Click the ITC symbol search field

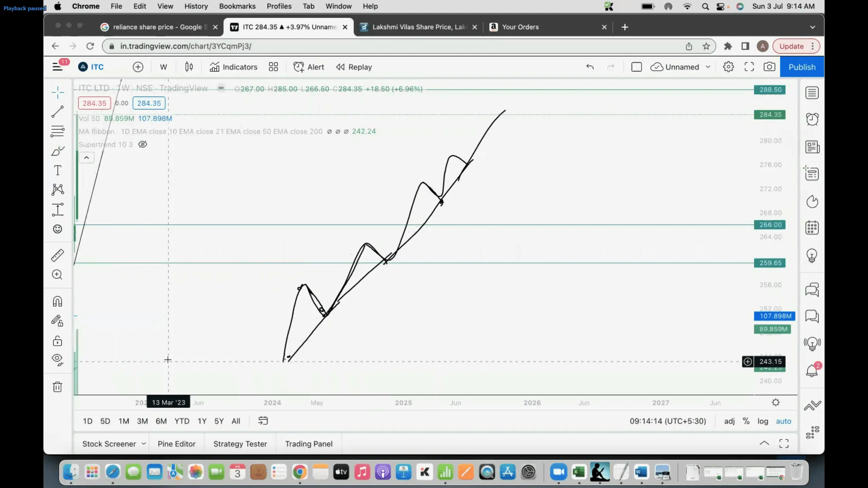click(97, 67)
